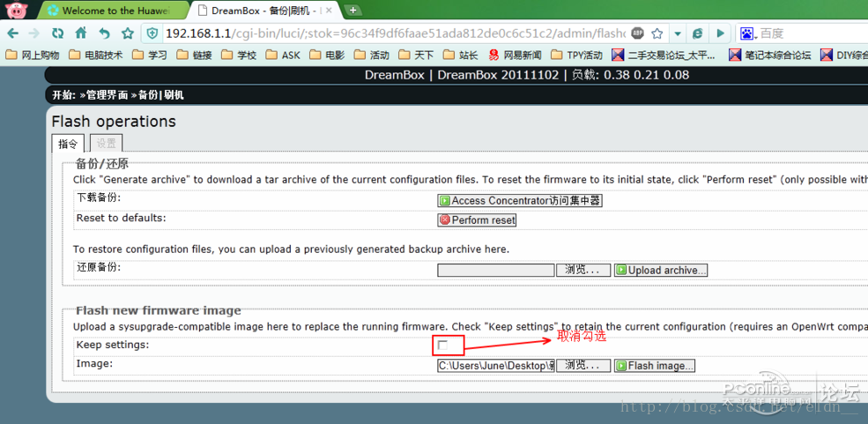Click the pink pig browser logo
The width and height of the screenshot is (868, 424).
(x=17, y=10)
